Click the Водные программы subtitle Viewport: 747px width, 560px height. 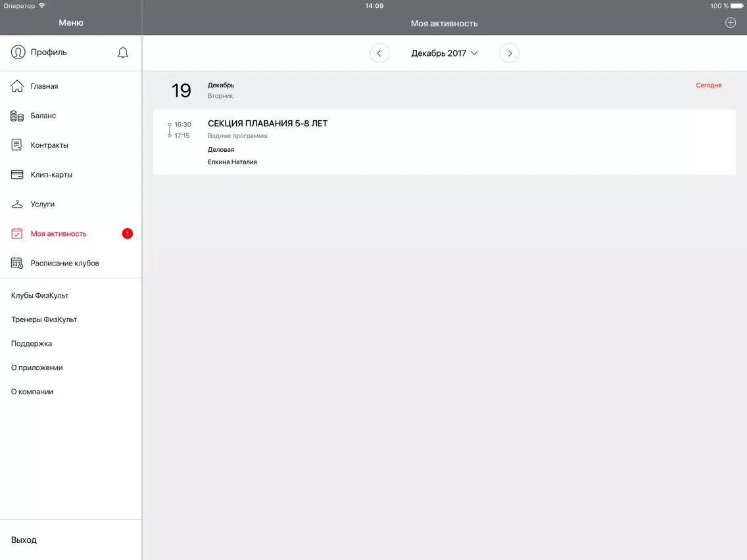[x=237, y=135]
